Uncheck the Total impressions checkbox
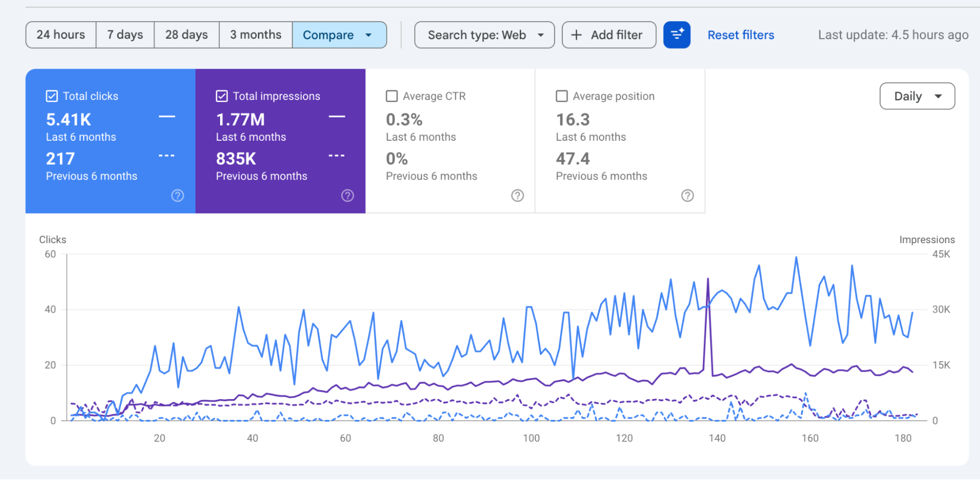This screenshot has height=480, width=980. coord(222,96)
